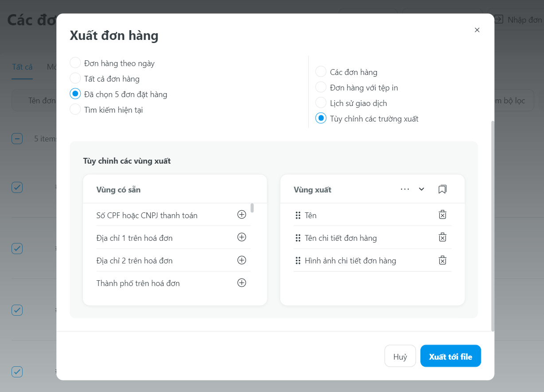The width and height of the screenshot is (544, 392).
Task: Switch to the Tất cả tab
Action: 22,67
